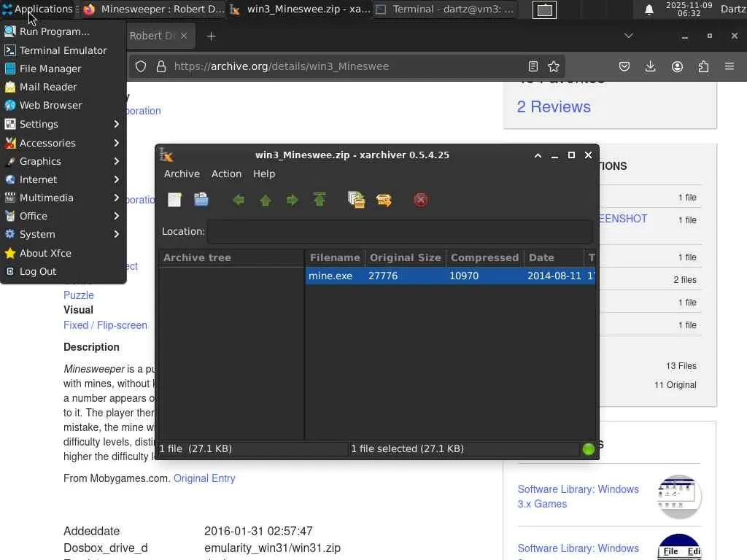Open a new Firefox tab with plus button

pos(211,36)
